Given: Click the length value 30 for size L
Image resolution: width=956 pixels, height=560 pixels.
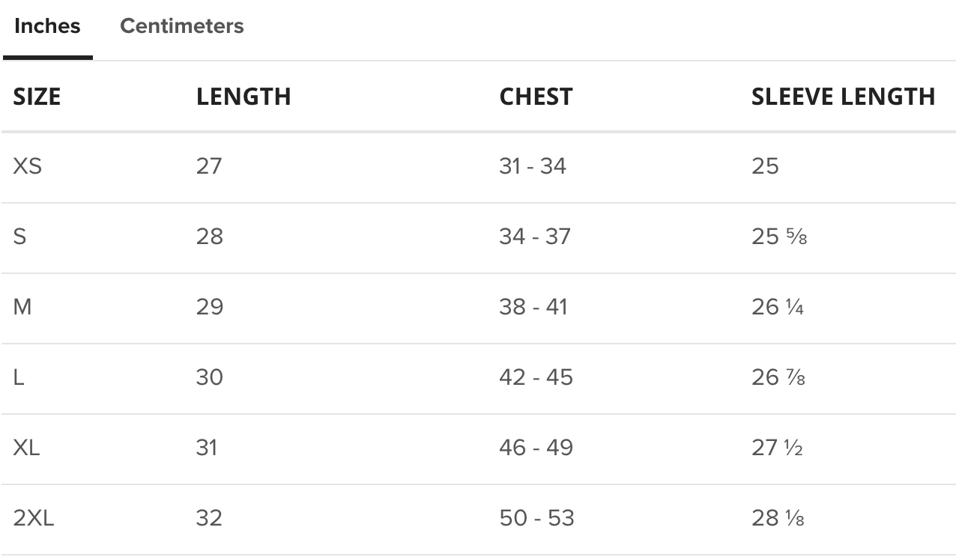Looking at the screenshot, I should point(210,377).
